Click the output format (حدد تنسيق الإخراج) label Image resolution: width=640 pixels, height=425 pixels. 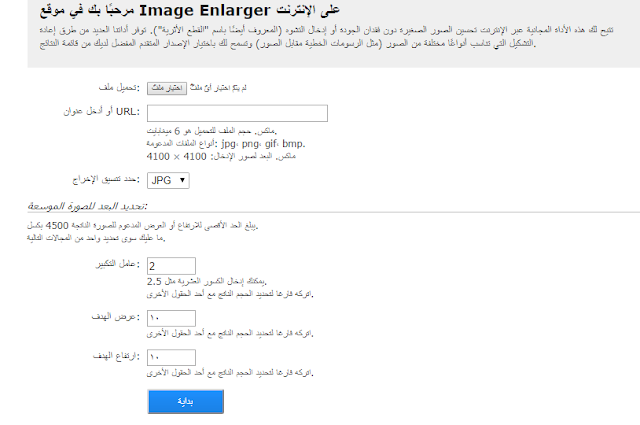(x=106, y=179)
